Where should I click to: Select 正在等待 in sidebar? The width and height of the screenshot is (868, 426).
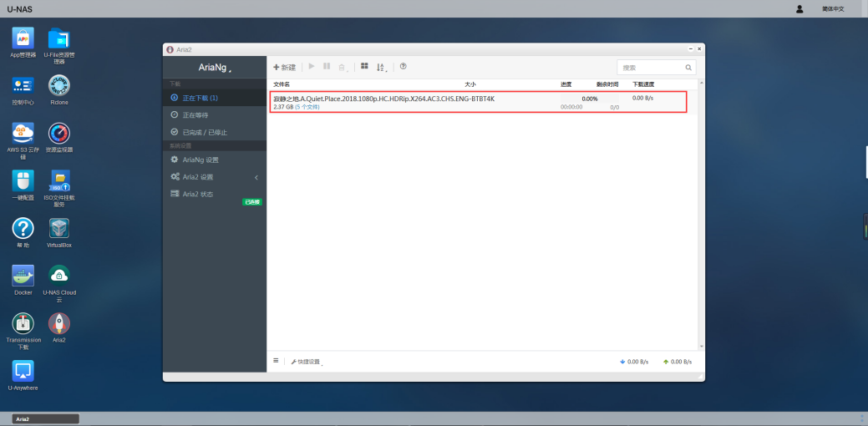coord(215,115)
